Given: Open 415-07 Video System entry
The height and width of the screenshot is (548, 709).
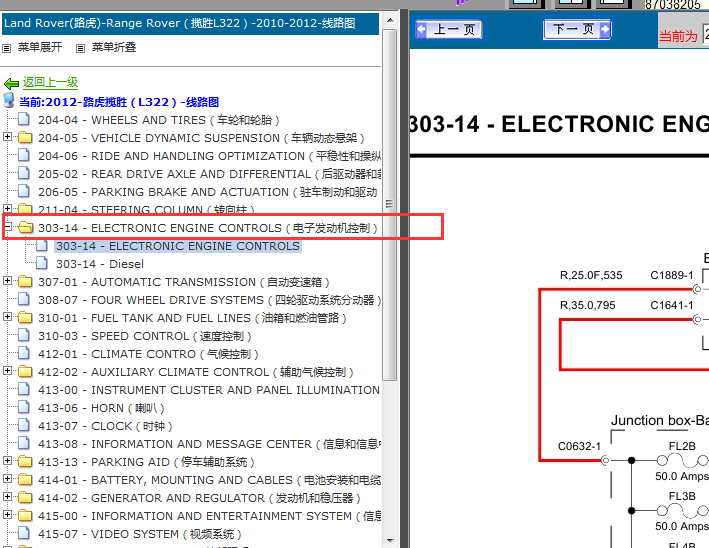Looking at the screenshot, I should coord(140,534).
